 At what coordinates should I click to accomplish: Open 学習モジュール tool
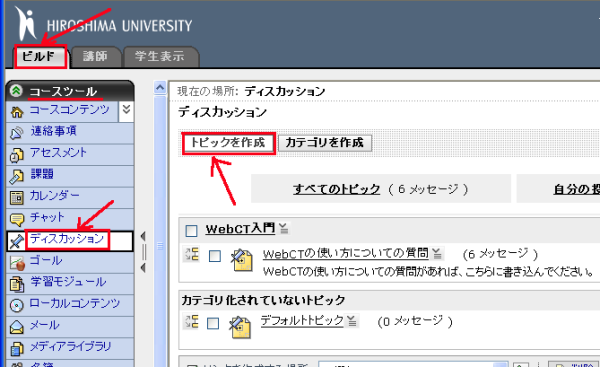pyautogui.click(x=68, y=282)
